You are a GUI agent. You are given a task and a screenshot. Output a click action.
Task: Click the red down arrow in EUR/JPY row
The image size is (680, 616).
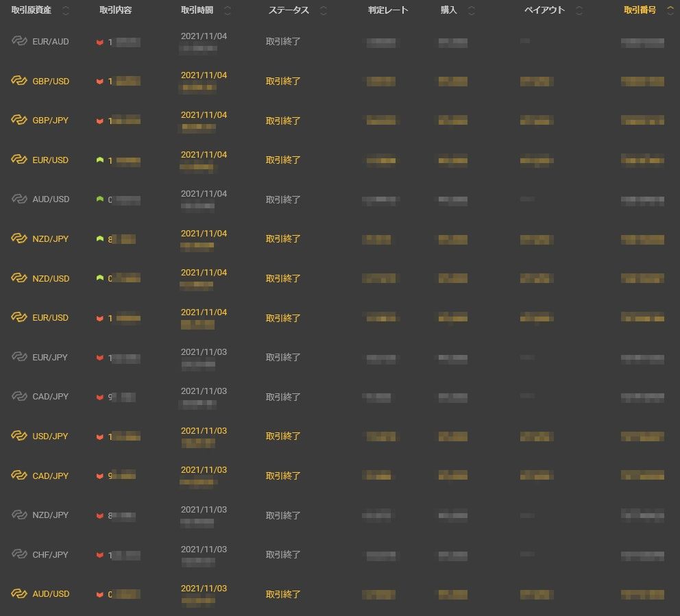click(100, 358)
